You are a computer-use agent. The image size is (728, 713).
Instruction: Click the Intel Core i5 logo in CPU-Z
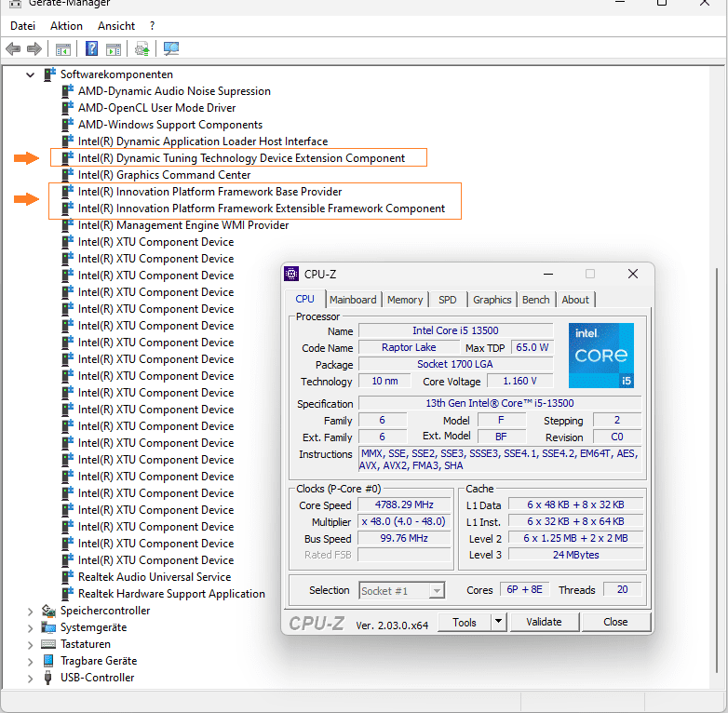[x=601, y=356]
